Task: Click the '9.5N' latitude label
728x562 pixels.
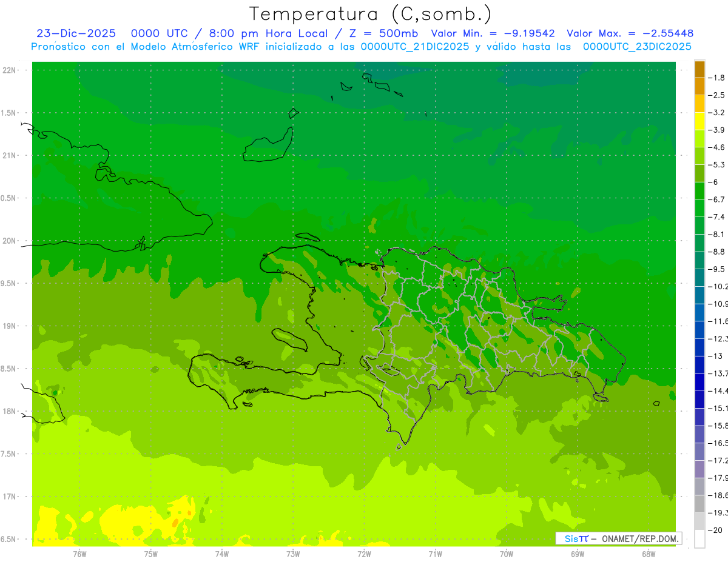Action: pos(7,283)
